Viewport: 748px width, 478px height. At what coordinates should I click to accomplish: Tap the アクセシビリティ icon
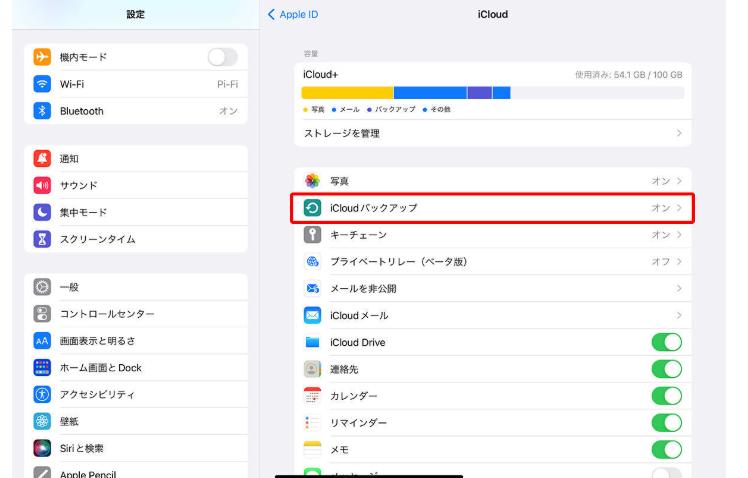42,394
